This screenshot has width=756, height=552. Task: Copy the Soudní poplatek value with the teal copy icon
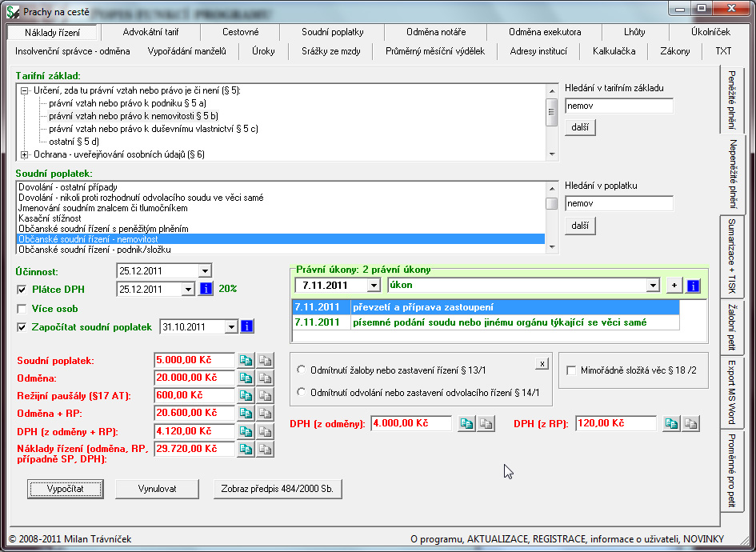click(246, 361)
